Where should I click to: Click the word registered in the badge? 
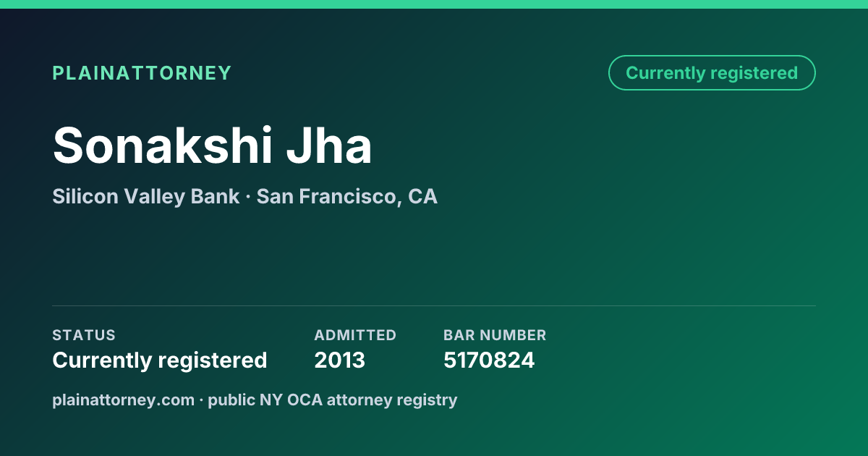point(754,73)
